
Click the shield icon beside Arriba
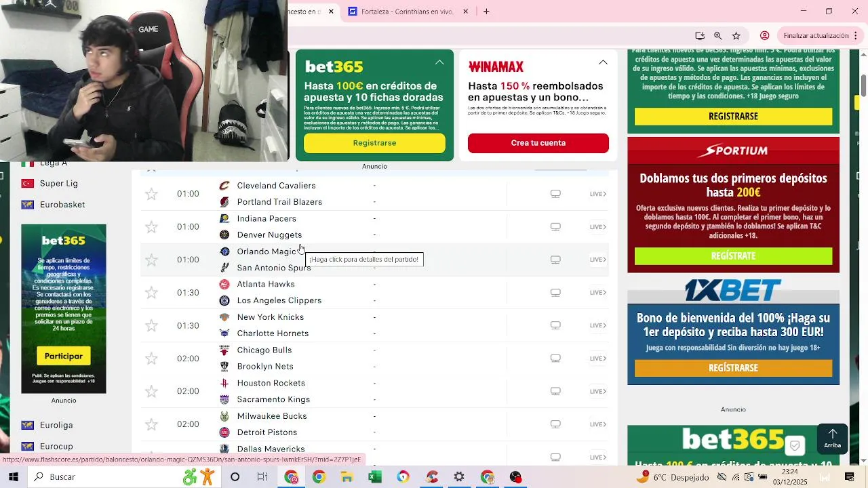pyautogui.click(x=795, y=446)
